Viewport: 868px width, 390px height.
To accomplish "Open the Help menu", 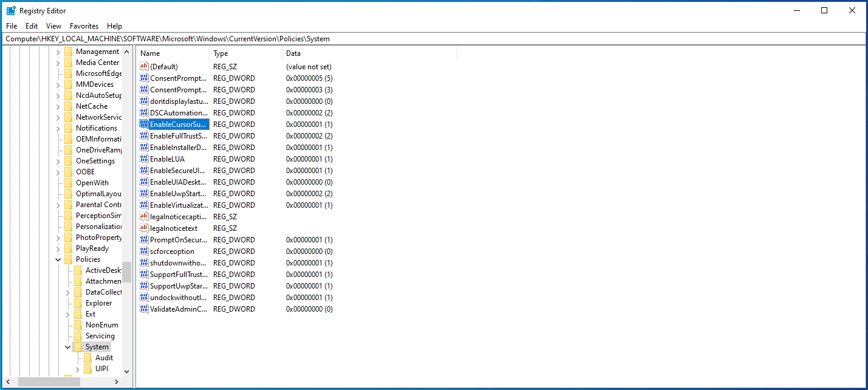I will click(114, 26).
